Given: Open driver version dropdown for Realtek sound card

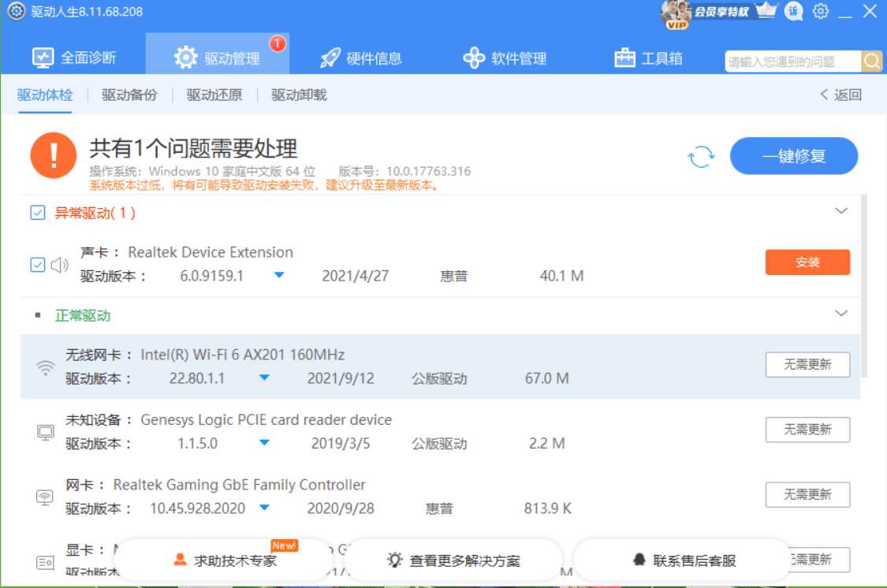Looking at the screenshot, I should (279, 276).
